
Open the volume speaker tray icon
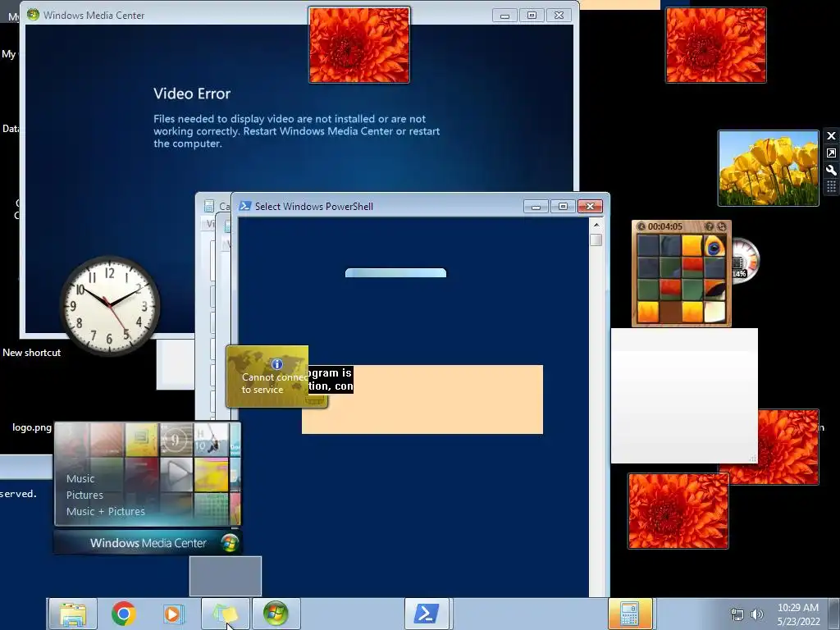[757, 614]
